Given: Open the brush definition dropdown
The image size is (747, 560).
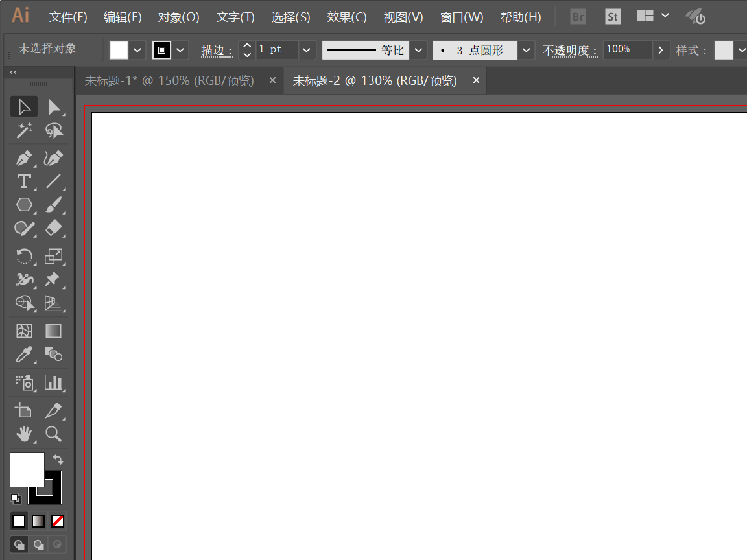Looking at the screenshot, I should pyautogui.click(x=526, y=50).
